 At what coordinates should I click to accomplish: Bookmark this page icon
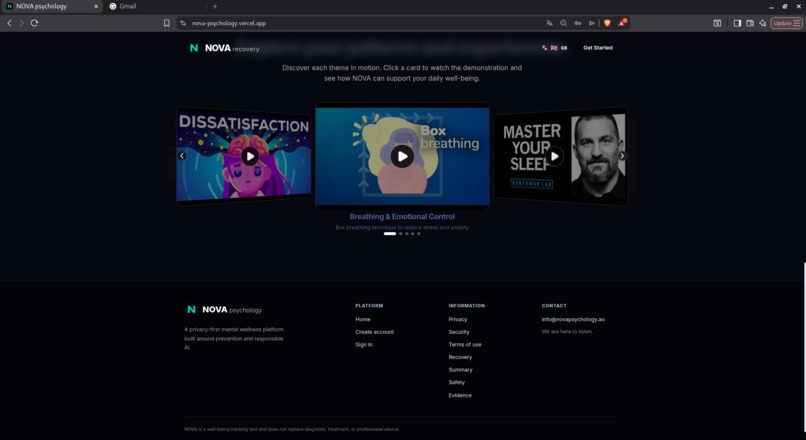coord(167,23)
